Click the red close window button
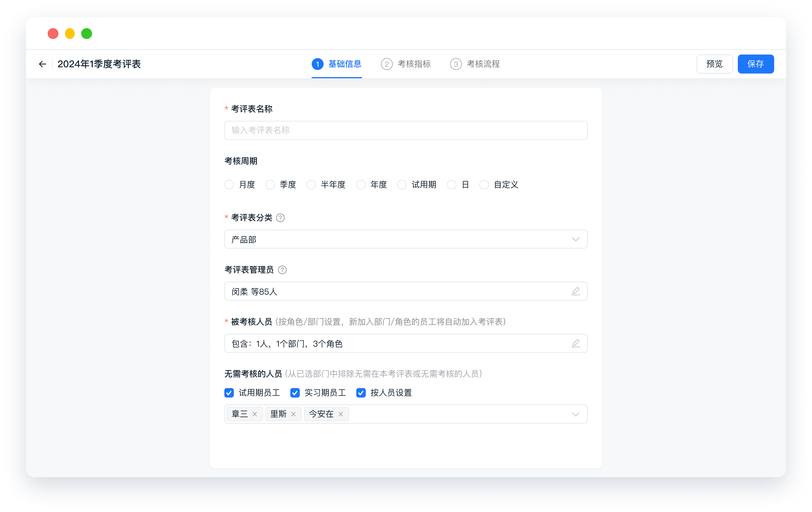Image resolution: width=812 pixels, height=512 pixels. [53, 34]
